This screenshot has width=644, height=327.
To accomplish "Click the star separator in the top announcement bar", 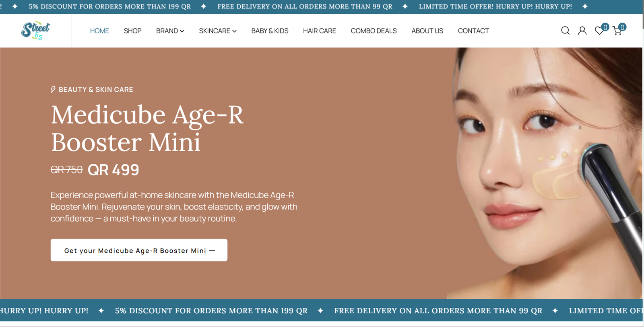I will click(204, 6).
